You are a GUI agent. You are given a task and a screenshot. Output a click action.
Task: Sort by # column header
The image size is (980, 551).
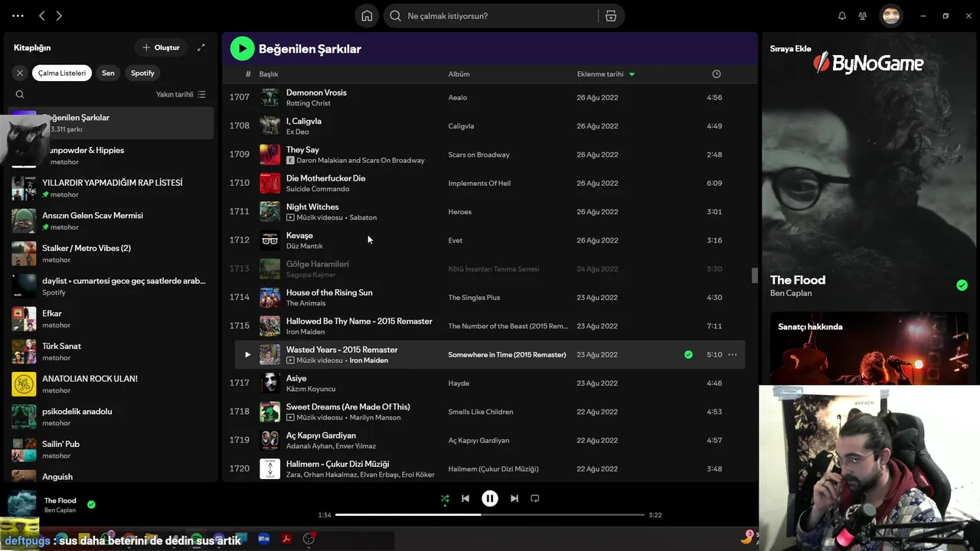point(248,74)
